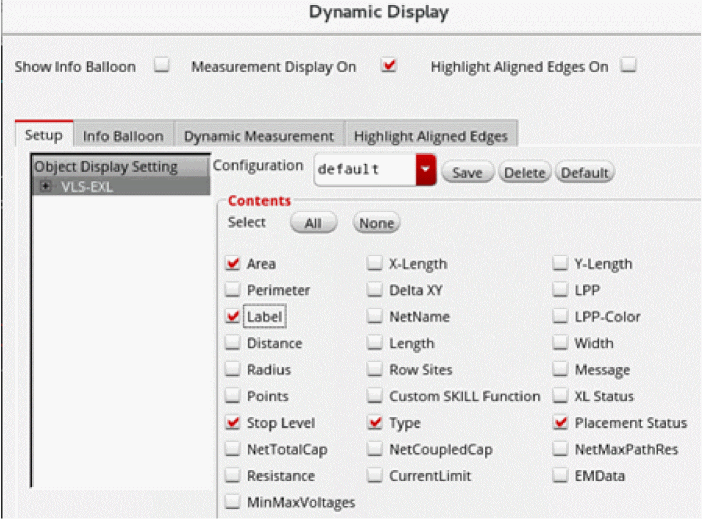
Task: Click the default configuration text field
Action: coord(365,170)
